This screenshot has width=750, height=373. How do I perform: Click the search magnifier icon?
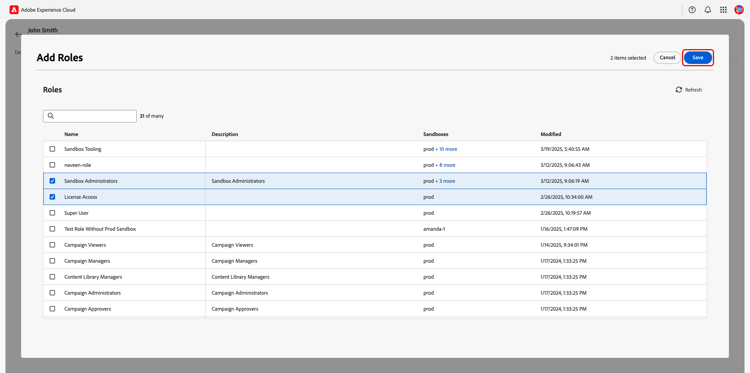[x=51, y=116]
